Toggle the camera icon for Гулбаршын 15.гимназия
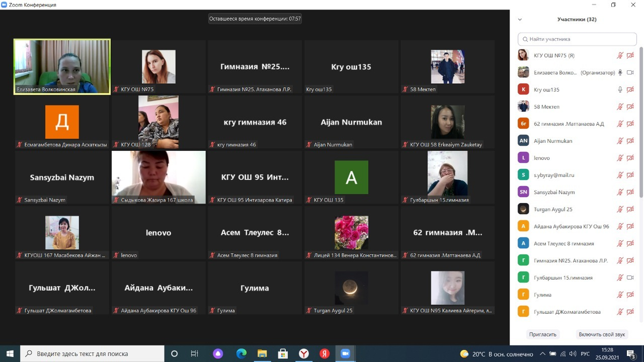The width and height of the screenshot is (644, 362). click(x=630, y=278)
